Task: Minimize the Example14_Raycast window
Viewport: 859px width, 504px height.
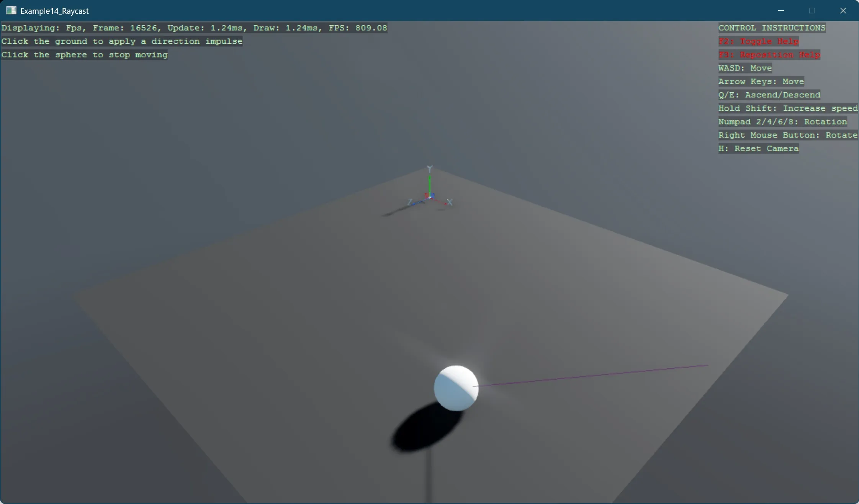Action: (781, 11)
